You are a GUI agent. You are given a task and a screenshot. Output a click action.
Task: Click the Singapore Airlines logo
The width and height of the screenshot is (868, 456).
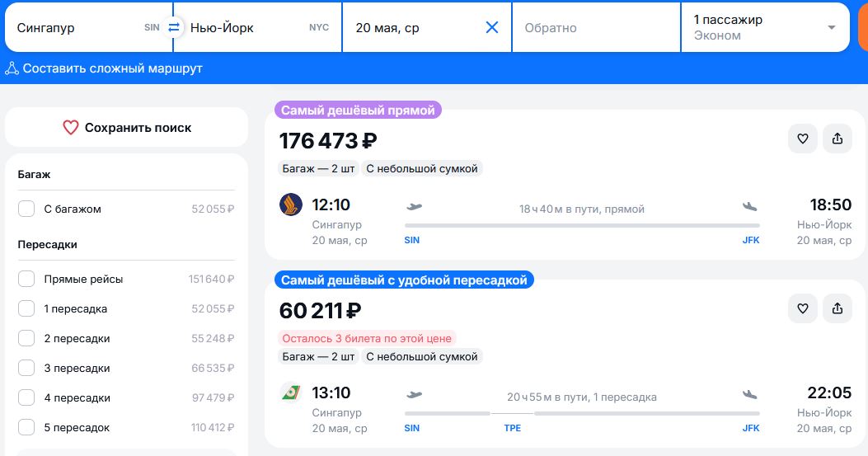(x=291, y=204)
